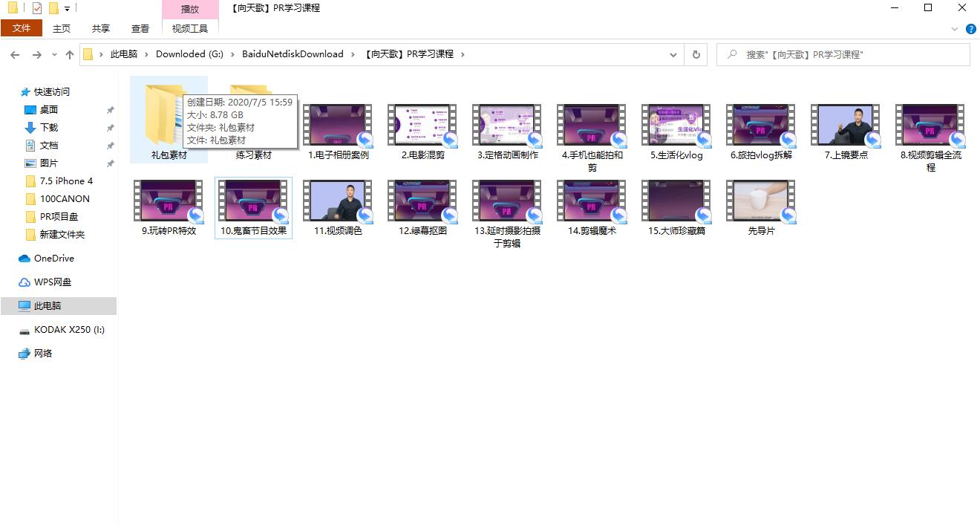Open 图片 in the sidebar
Image resolution: width=980 pixels, height=526 pixels.
pos(49,163)
